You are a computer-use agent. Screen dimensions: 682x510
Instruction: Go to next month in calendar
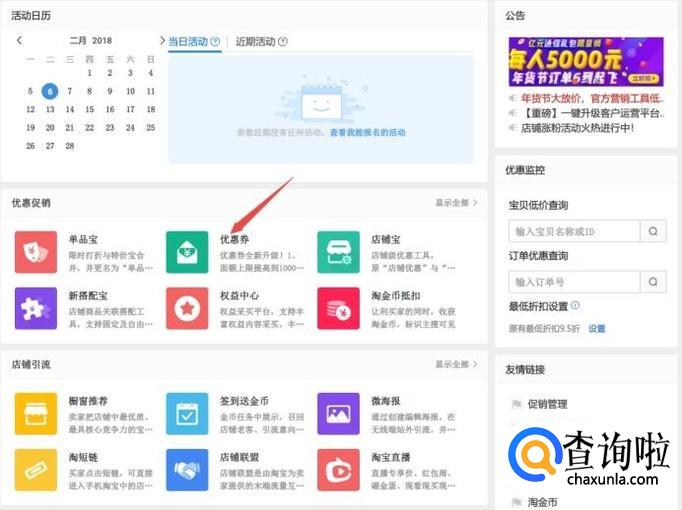[x=162, y=40]
